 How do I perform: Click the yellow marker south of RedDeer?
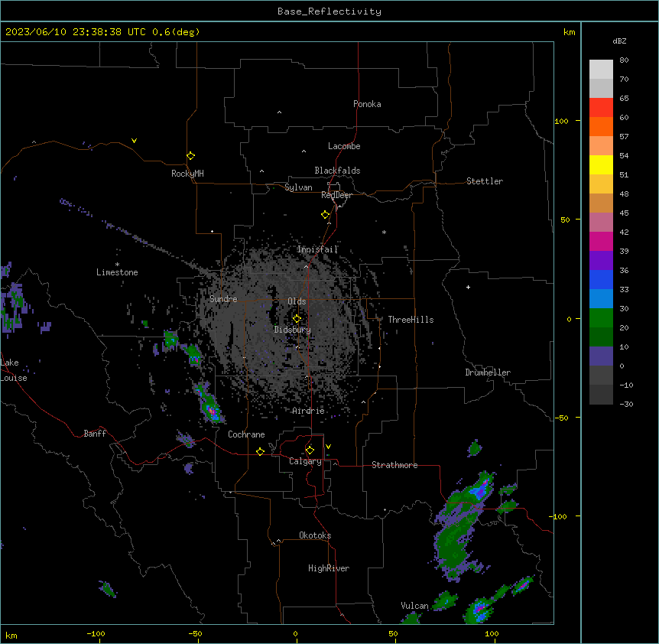(325, 215)
